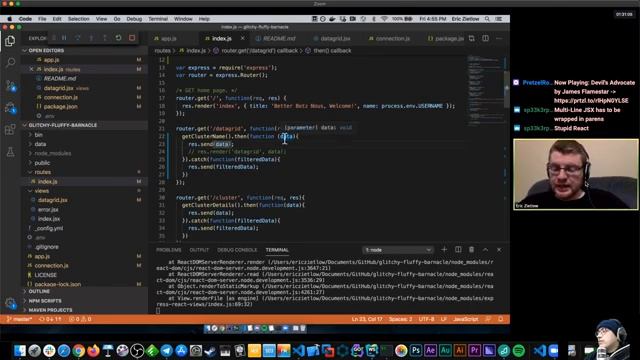Screen dimensions: 640x360
Task: Click the JavaScript language mode
Action: [x=465, y=319]
